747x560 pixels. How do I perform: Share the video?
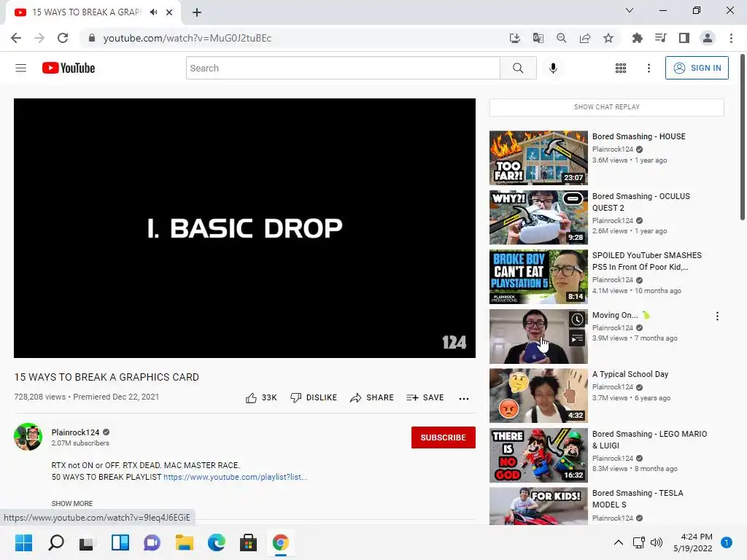(x=371, y=397)
